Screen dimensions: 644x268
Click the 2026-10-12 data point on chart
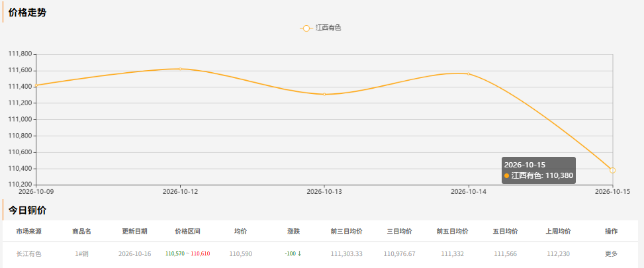click(180, 69)
